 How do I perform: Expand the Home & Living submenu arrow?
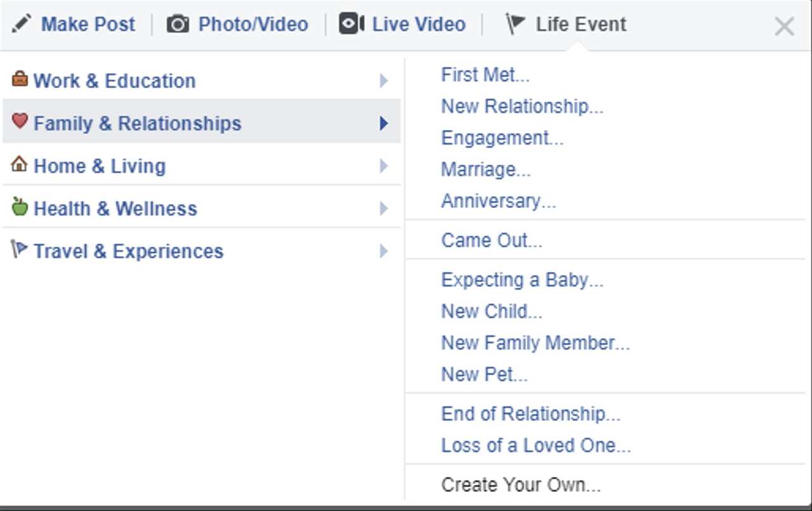(x=383, y=166)
